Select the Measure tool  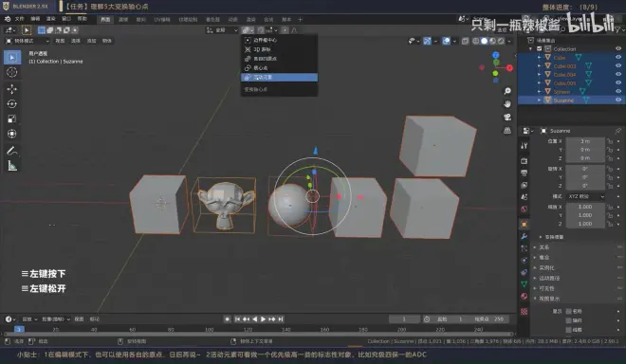point(12,166)
